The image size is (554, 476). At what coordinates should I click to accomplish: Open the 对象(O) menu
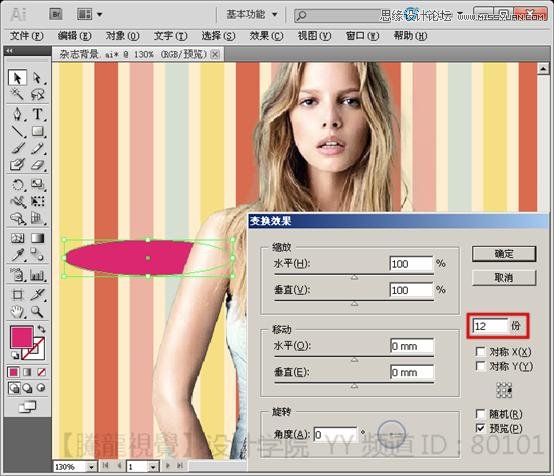tap(122, 36)
